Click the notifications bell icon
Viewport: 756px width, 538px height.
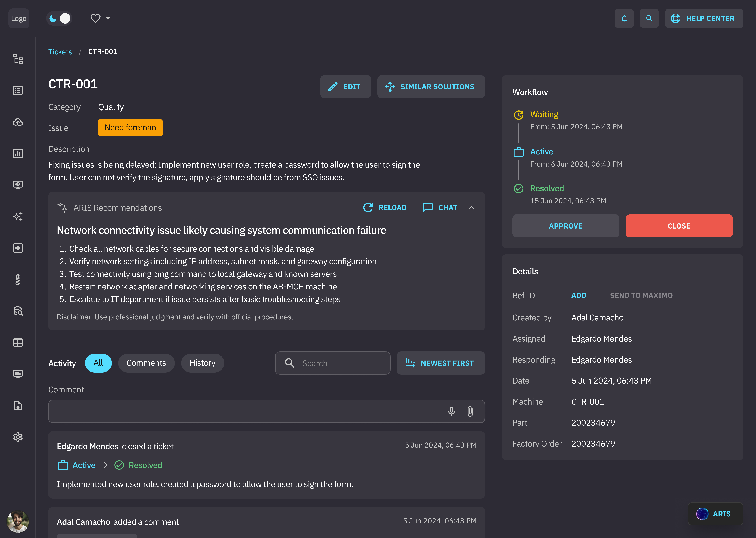(624, 19)
